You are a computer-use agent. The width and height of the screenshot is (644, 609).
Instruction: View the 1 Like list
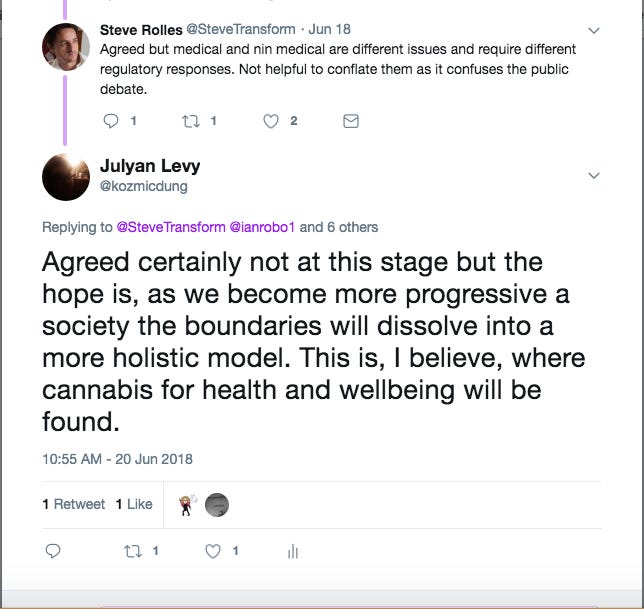coord(134,504)
